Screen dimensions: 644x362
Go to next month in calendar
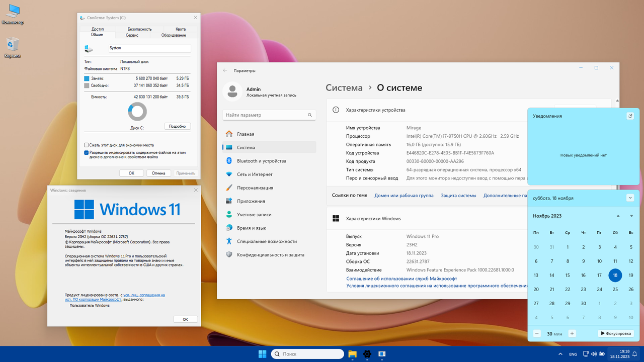(x=631, y=216)
